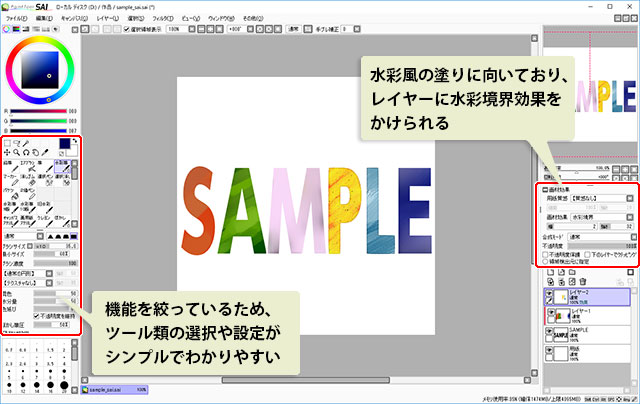This screenshot has height=404, width=640.
Task: Click the sample_sai.sai document tab
Action: click(108, 389)
